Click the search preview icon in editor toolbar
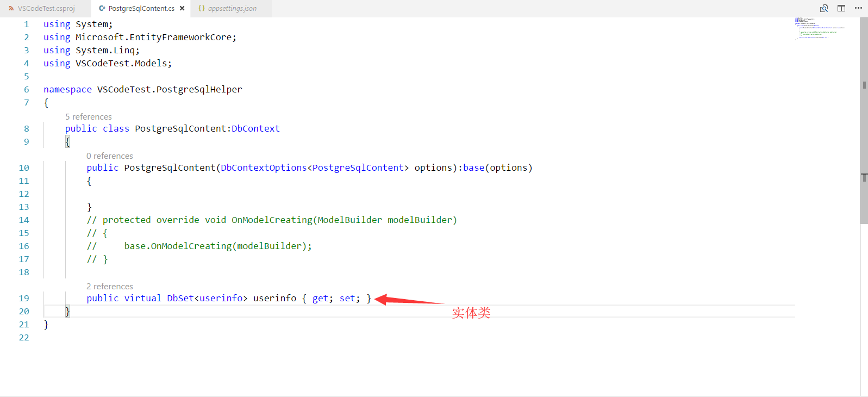The width and height of the screenshot is (868, 397). click(824, 8)
